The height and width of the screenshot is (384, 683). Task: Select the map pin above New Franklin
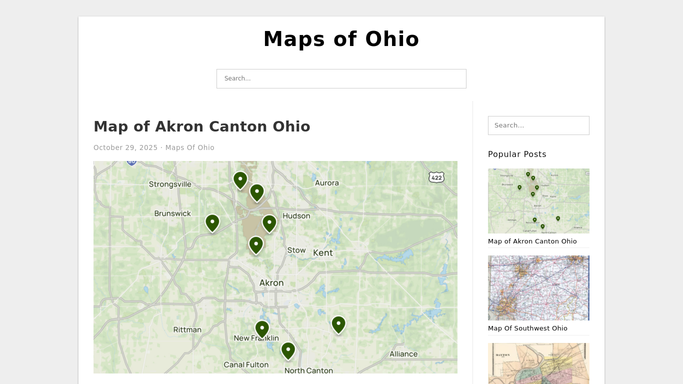coord(262,330)
